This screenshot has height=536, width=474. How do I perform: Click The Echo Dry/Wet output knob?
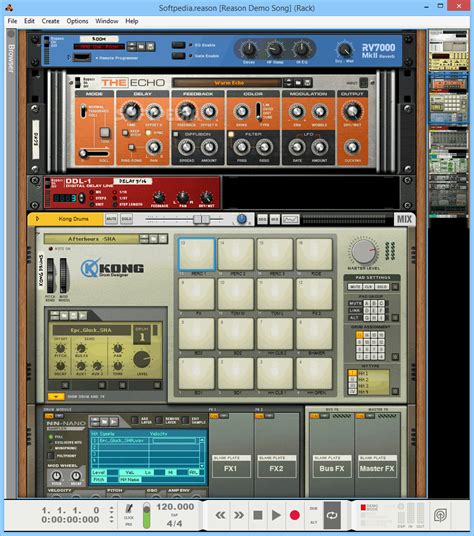(x=352, y=111)
